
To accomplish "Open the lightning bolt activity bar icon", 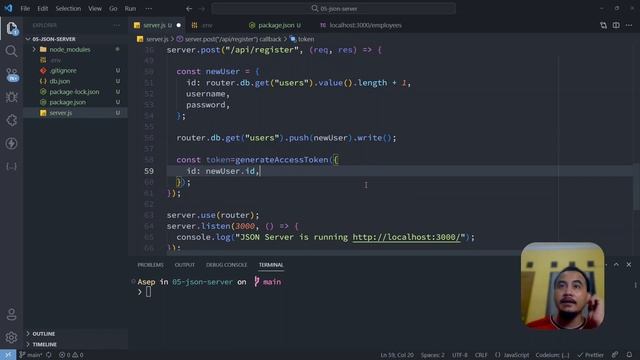I will pyautogui.click(x=11, y=143).
